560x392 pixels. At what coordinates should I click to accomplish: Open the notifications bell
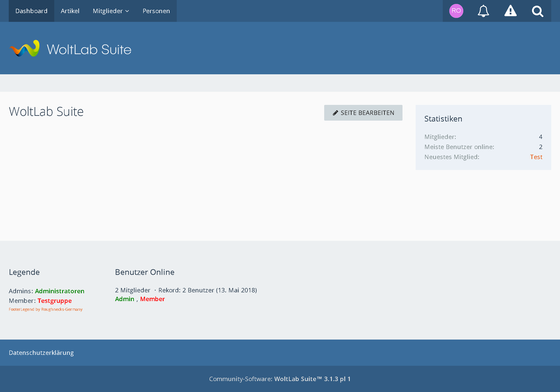pos(483,11)
